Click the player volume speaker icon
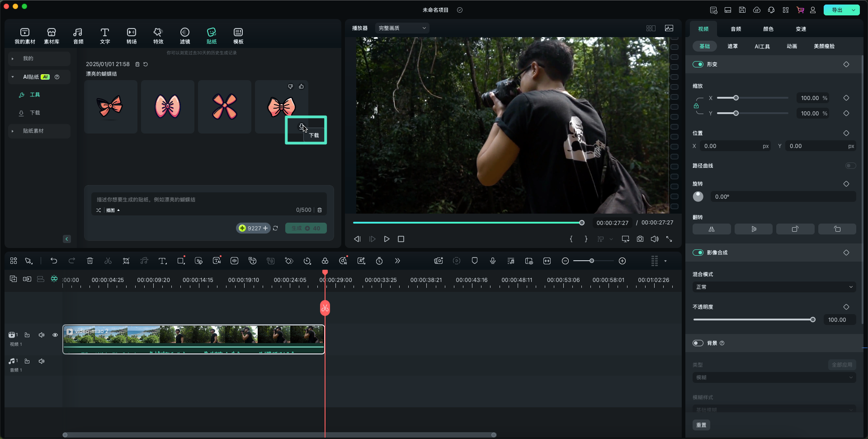The width and height of the screenshot is (868, 439). click(x=655, y=239)
